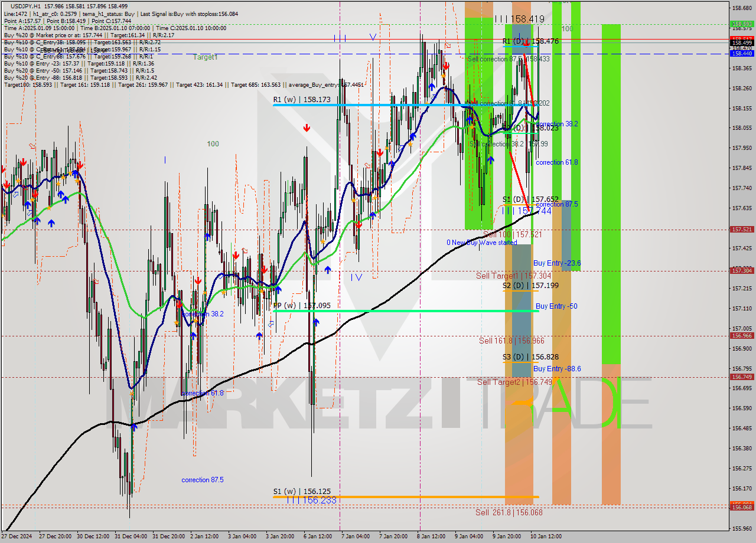756x543 pixels.
Task: Click the black 158.499 current price tag
Action: point(742,43)
